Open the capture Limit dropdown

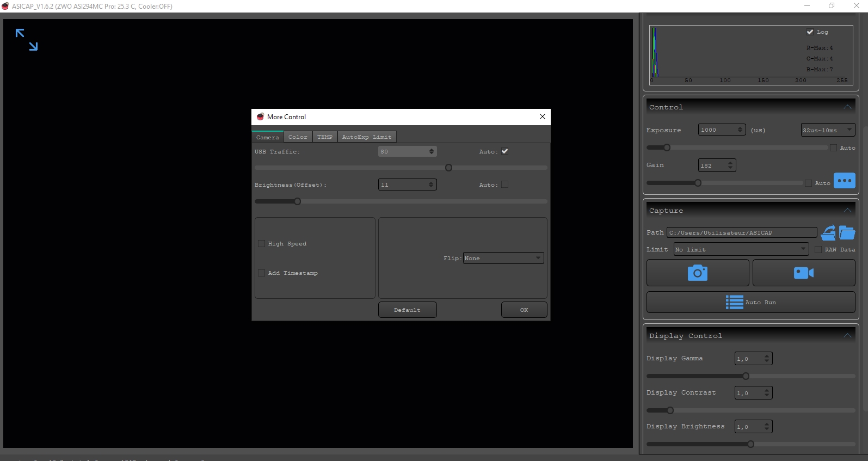tap(741, 249)
